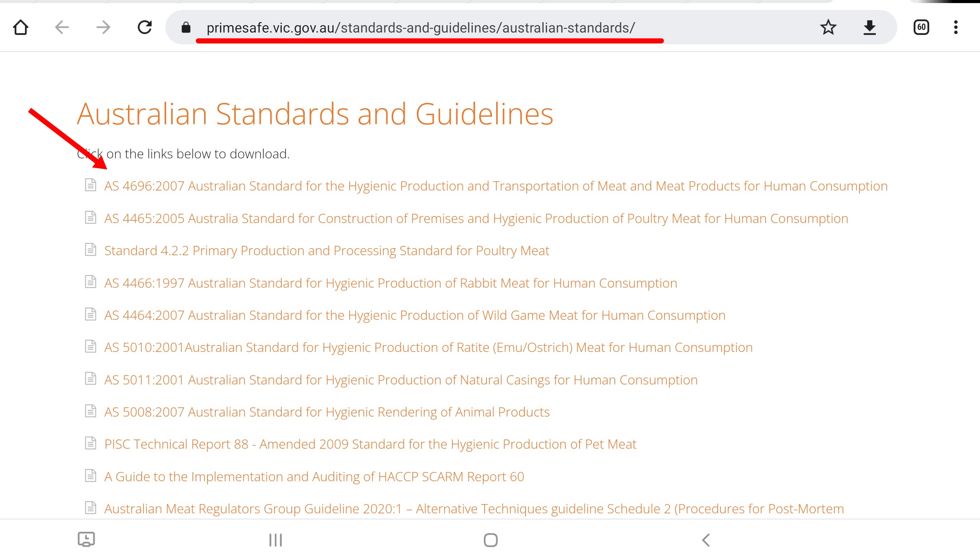Open AS 4465:2005 poultry meat standard link
This screenshot has height=560, width=980.
(x=476, y=218)
